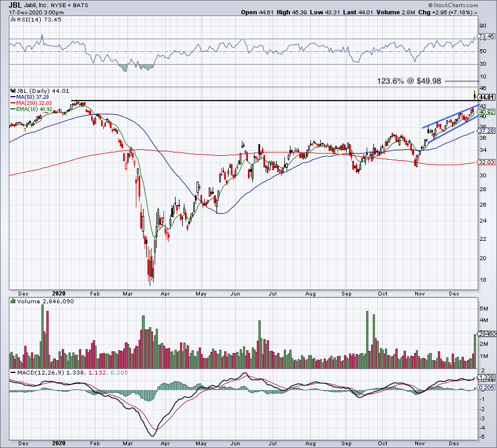Click the company name Jabil, Inc.
This screenshot has height=448, width=497.
(x=36, y=6)
